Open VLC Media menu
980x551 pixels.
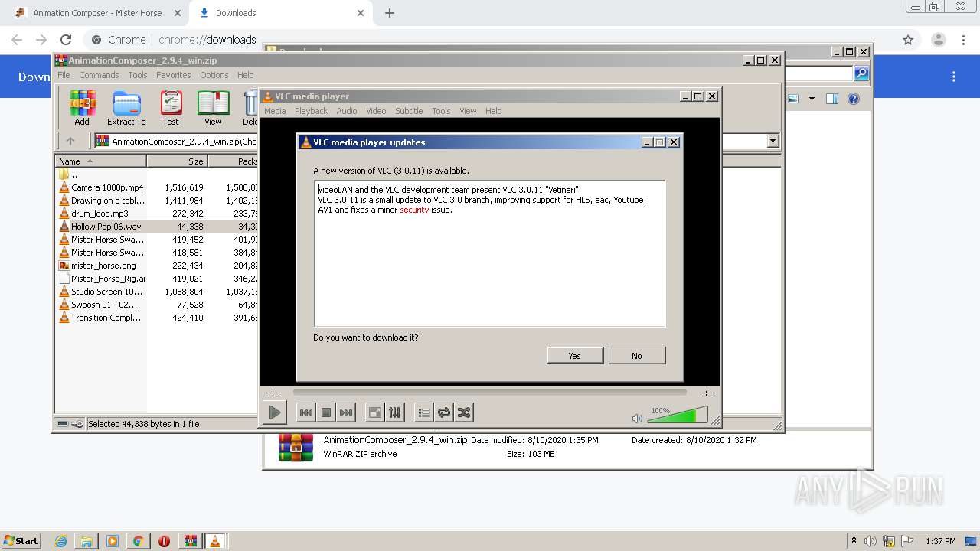tap(275, 111)
